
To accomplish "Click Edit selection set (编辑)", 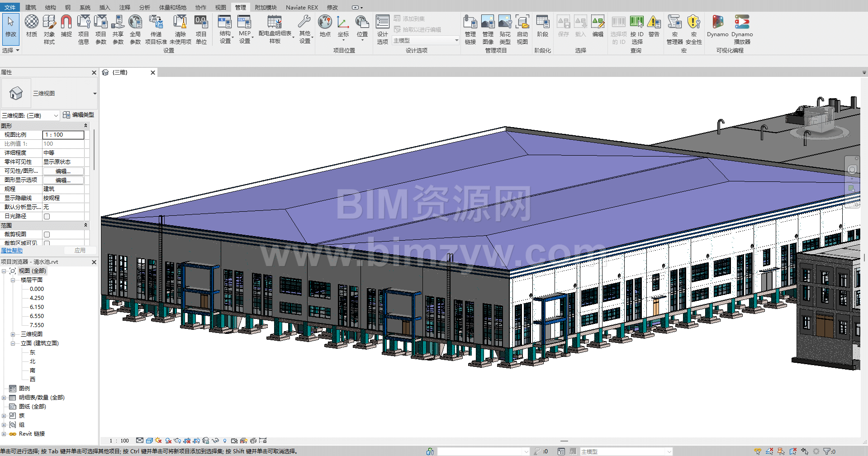I will [598, 26].
